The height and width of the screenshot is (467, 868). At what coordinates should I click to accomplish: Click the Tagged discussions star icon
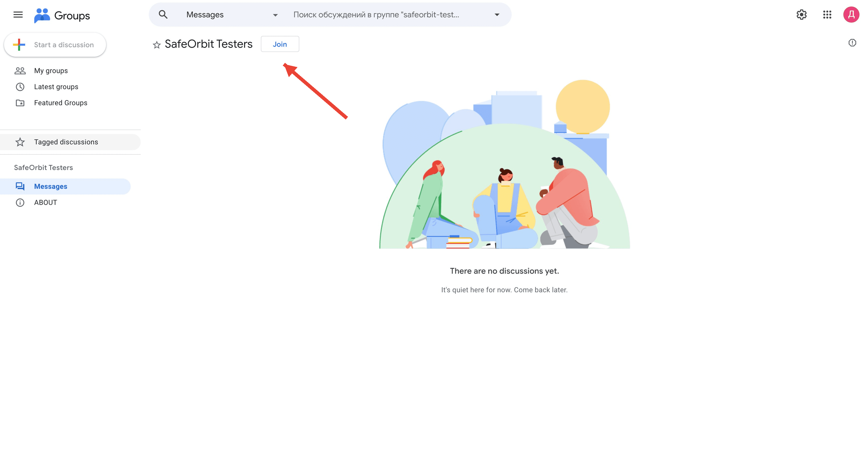click(x=20, y=142)
